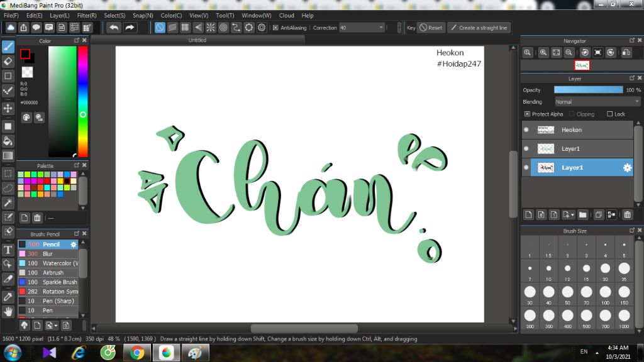Zoom out using the Navigator magnifier minus
This screenshot has width=644, height=362.
569,53
